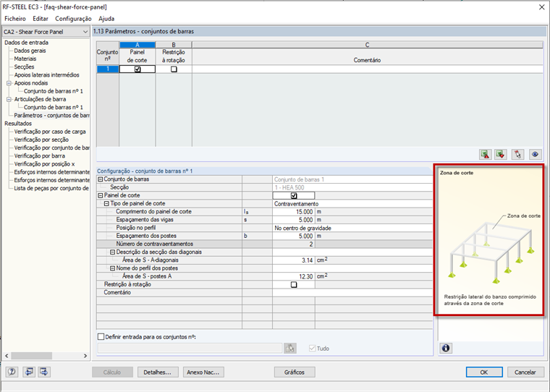The image size is (550, 392).
Task: Click the Excel import icon with red arrow
Action: (501, 154)
